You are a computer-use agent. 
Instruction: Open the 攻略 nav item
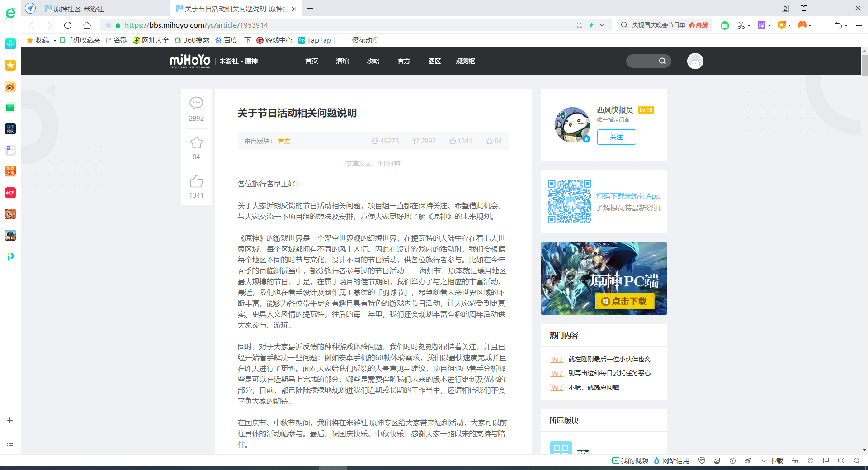(373, 61)
